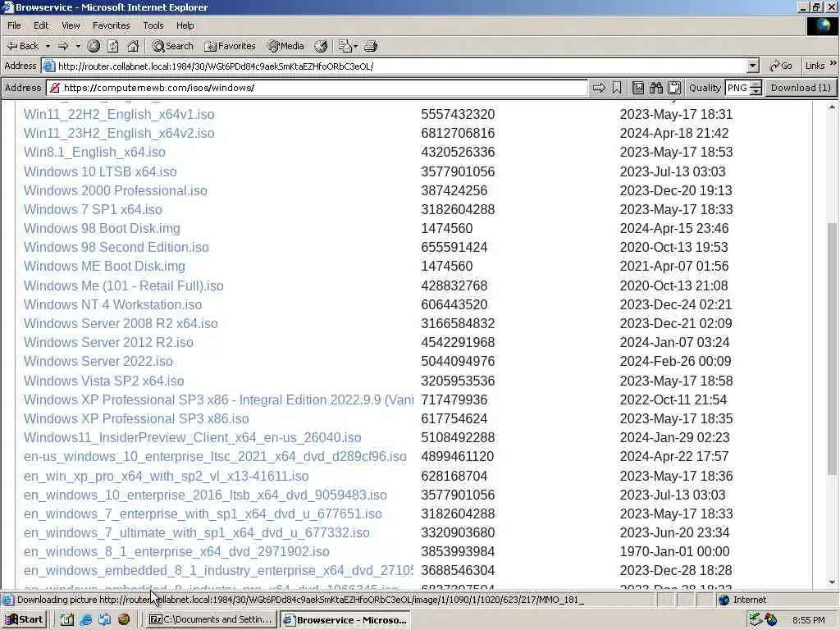Click the Browservice clipboard icon
840x630 pixels.
[x=674, y=87]
